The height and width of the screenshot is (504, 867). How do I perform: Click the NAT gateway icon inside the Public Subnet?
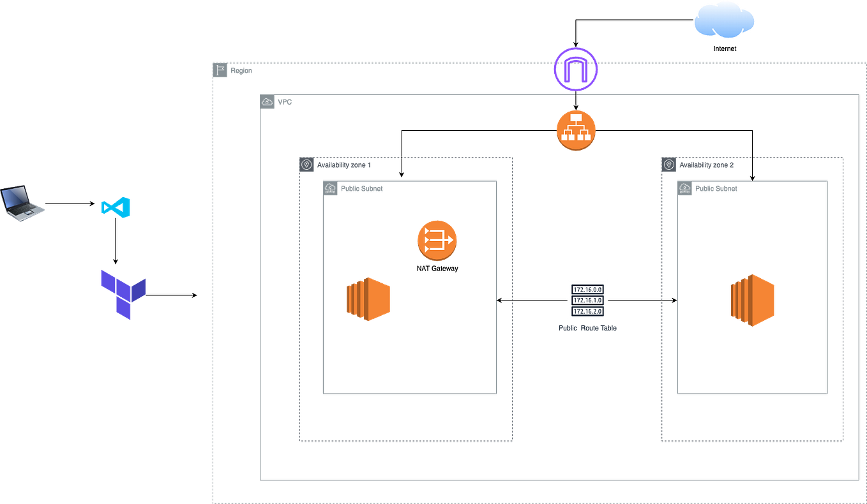coord(437,240)
